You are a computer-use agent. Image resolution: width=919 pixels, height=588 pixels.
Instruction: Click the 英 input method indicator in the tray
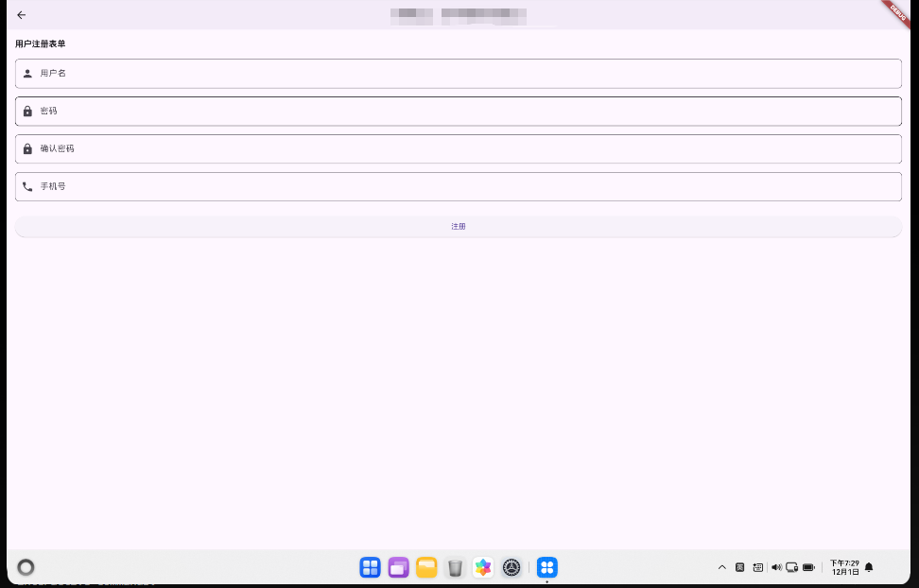[739, 567]
